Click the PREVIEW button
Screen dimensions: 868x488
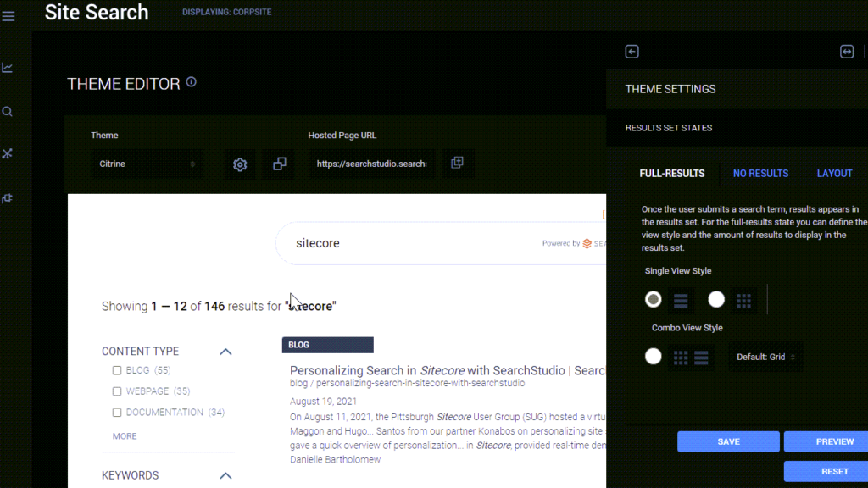pos(826,441)
